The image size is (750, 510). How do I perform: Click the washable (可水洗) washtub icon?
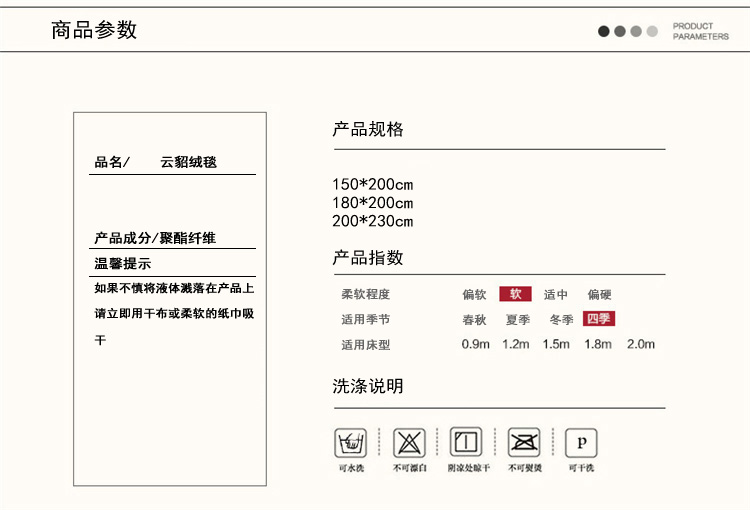pyautogui.click(x=351, y=441)
